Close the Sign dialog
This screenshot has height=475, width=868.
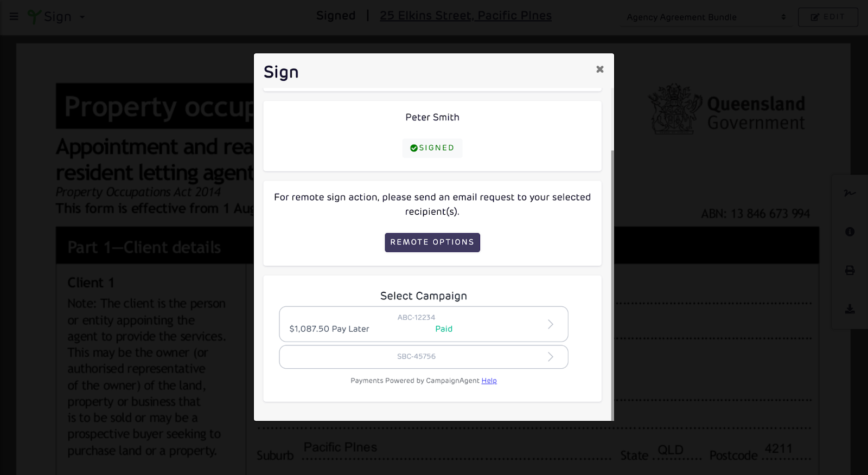pyautogui.click(x=600, y=69)
